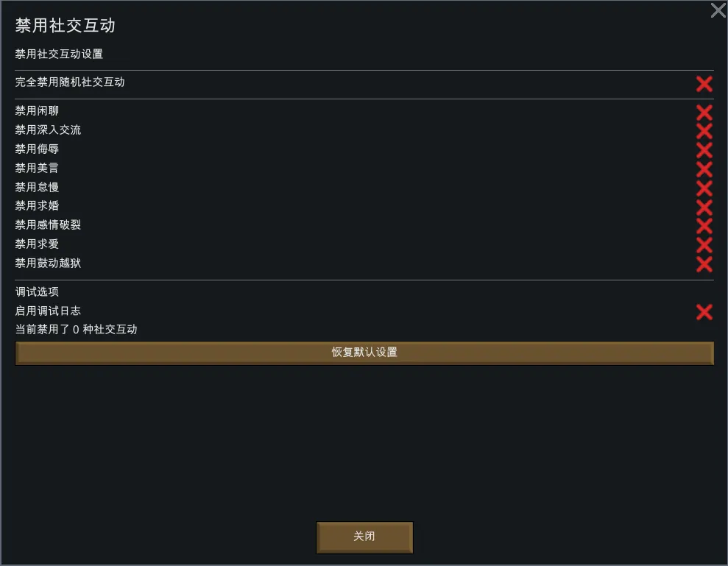Enable 禁用鼓动越狱 option
Screen dimensions: 728x566
coord(704,264)
